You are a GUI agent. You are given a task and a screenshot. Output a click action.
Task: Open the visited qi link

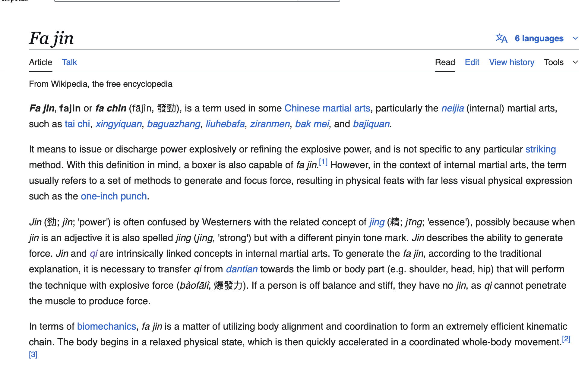coord(93,253)
